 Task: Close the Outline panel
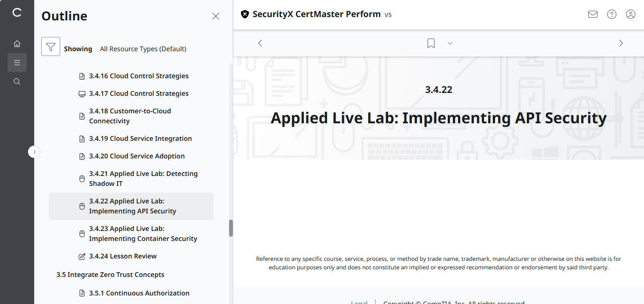216,16
